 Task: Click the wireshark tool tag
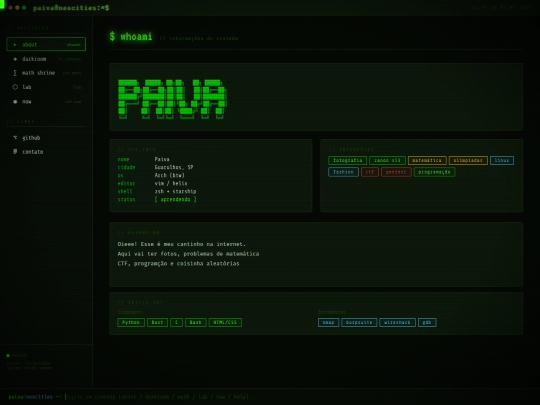(x=397, y=322)
